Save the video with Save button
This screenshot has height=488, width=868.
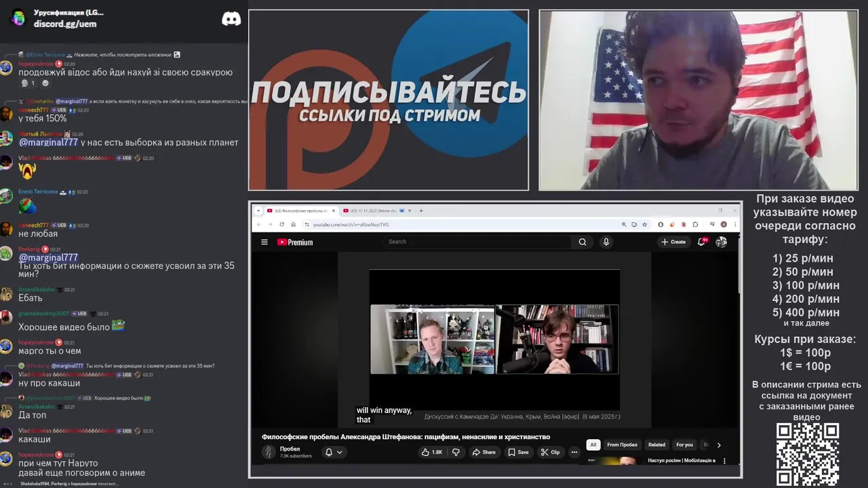(519, 452)
